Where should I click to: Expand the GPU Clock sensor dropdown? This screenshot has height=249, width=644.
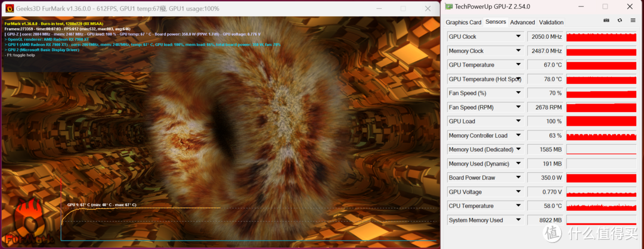coord(518,36)
